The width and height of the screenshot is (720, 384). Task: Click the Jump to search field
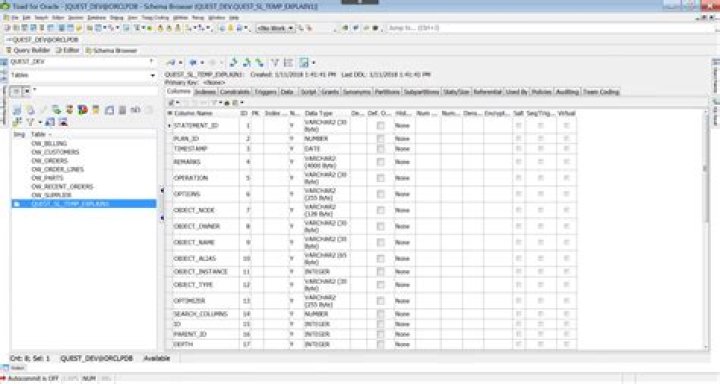click(x=551, y=28)
